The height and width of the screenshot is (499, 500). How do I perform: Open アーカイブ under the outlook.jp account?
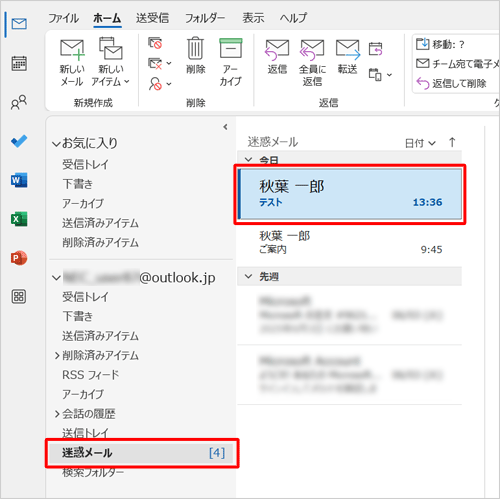(83, 394)
